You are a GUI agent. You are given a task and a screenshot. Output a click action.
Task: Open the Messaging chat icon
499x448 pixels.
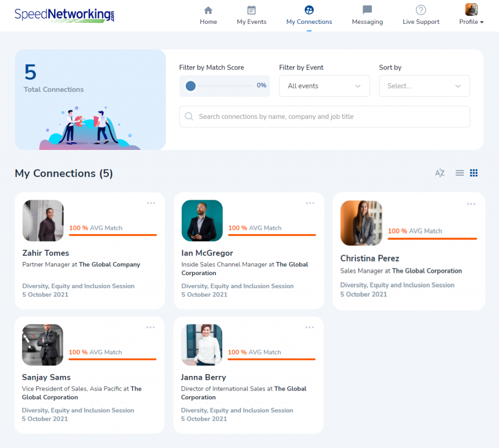[x=367, y=10]
